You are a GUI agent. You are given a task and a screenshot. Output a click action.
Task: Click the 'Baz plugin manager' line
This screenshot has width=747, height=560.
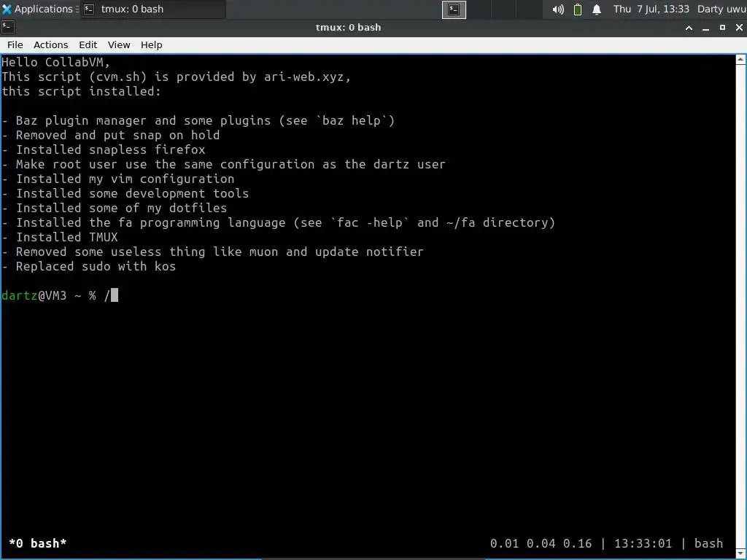198,121
